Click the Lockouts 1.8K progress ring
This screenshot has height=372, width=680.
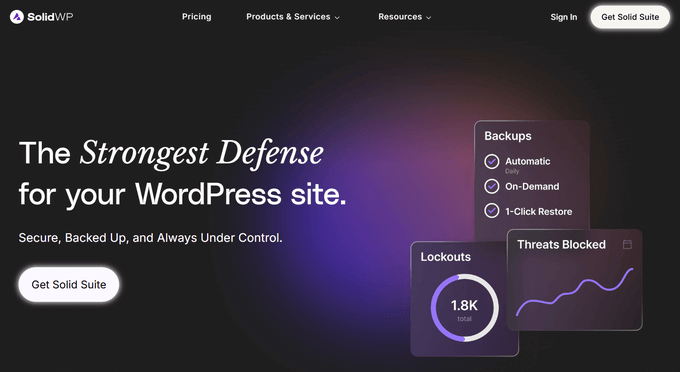[x=464, y=307]
